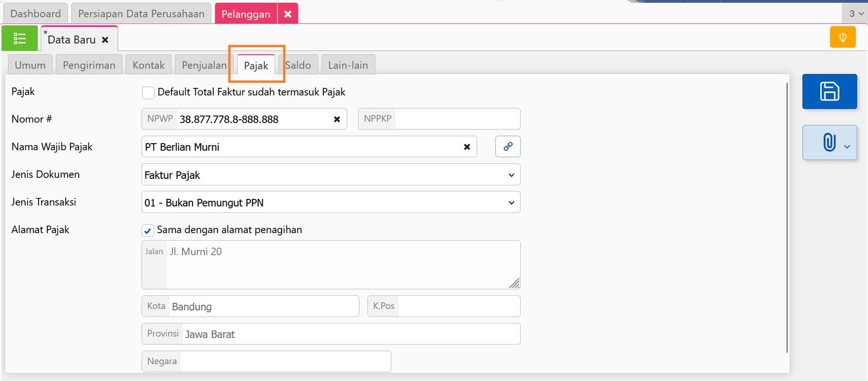Click the link icon beside Nama Wajib Pajak
The height and width of the screenshot is (381, 868).
[508, 146]
